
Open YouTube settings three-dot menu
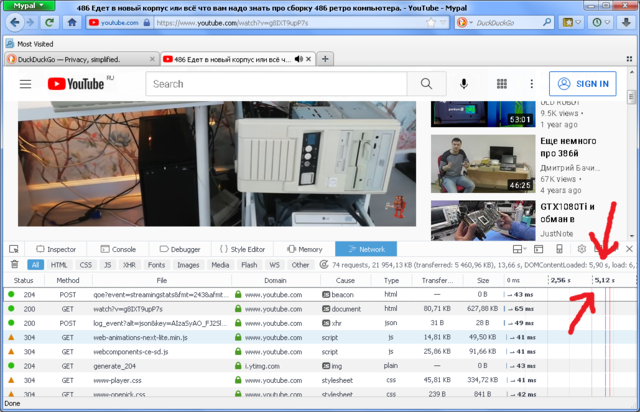pyautogui.click(x=531, y=84)
